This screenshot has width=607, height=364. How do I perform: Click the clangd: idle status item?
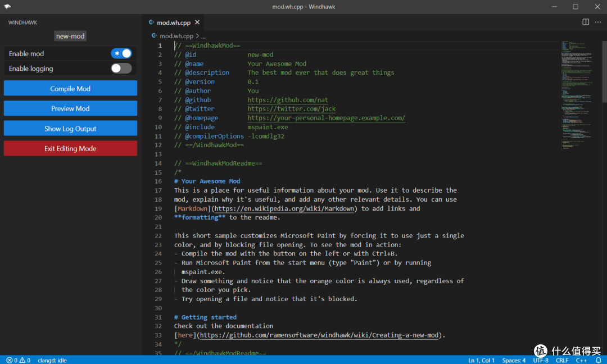pyautogui.click(x=53, y=360)
